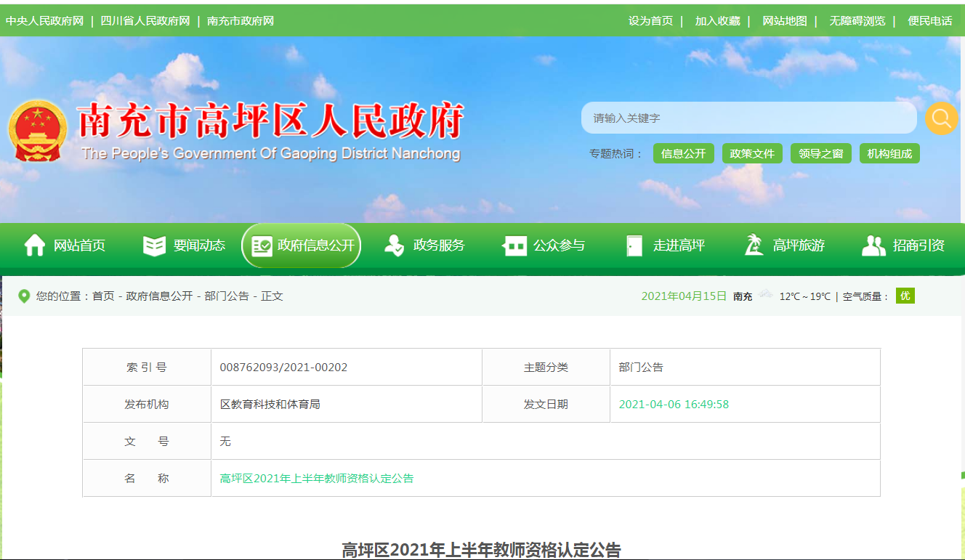The height and width of the screenshot is (560, 965).
Task: Click the site title 南充市高坪区人民政府
Action: click(270, 120)
